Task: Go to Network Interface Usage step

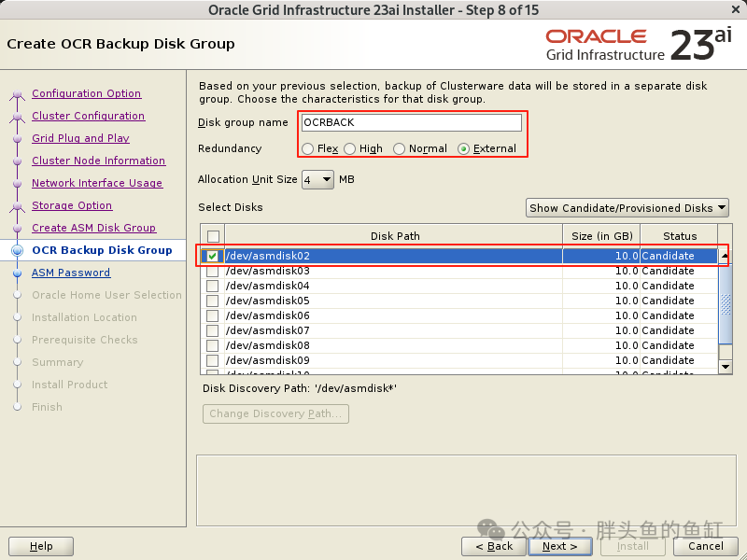Action: [x=97, y=183]
